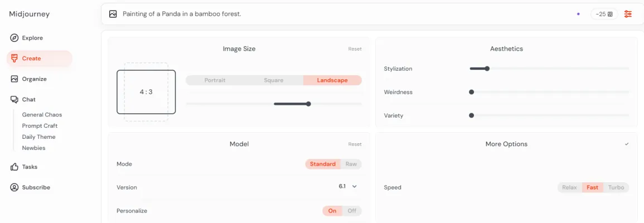Click the Create paintbrush icon
Viewport: 644px width, 223px height.
click(x=14, y=59)
